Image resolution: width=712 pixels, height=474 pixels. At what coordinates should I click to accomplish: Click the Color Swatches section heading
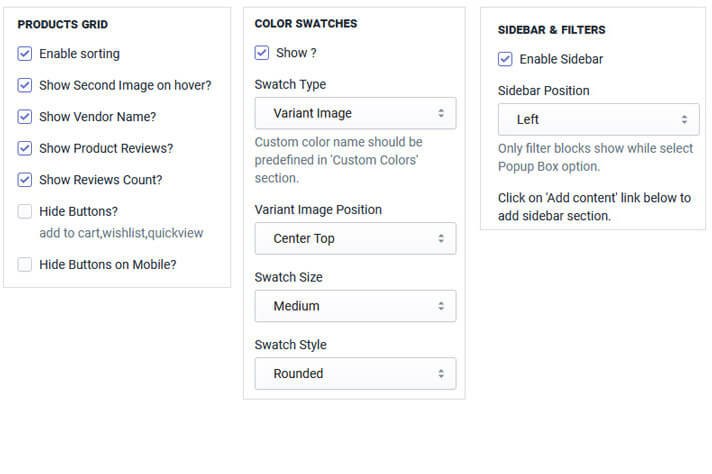pyautogui.click(x=306, y=24)
